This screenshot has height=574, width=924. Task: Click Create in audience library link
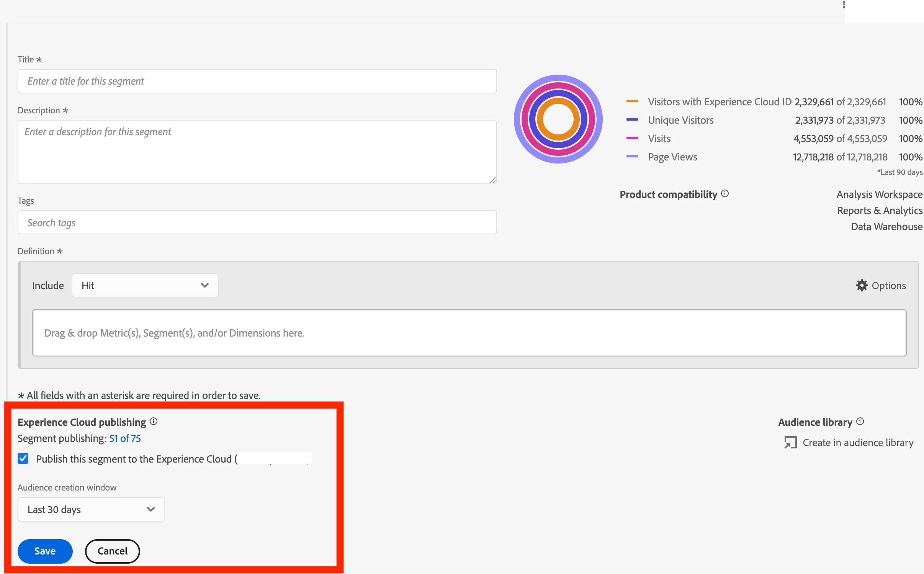point(858,443)
